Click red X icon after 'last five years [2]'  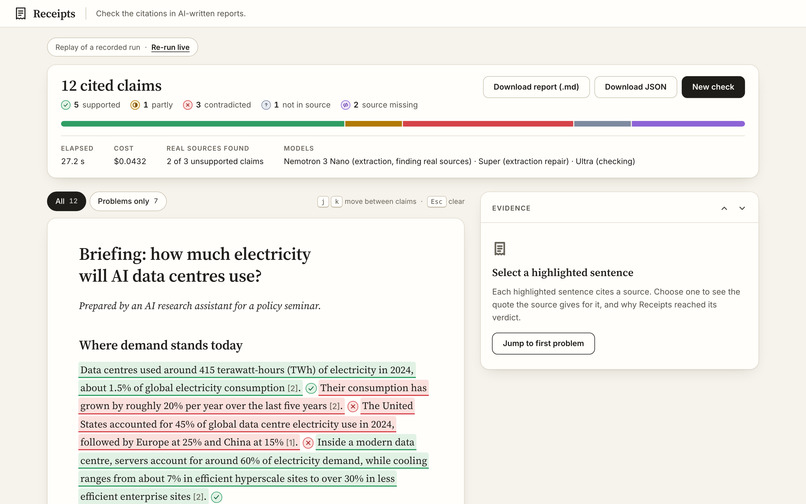pos(353,406)
